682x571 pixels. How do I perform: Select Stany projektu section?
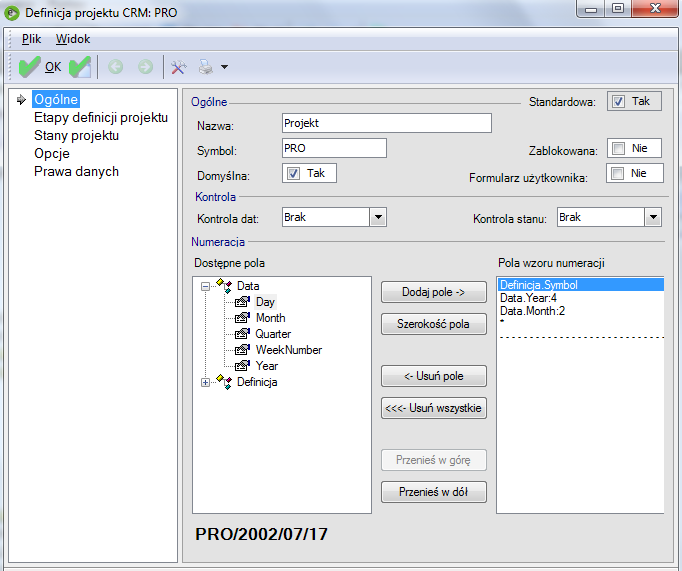click(77, 136)
